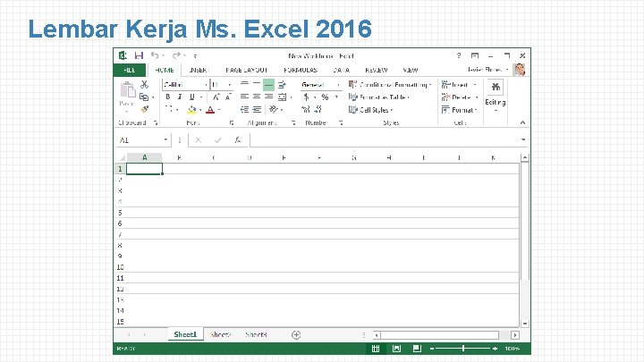The width and height of the screenshot is (644, 362).
Task: Switch to the FORMULAS ribbon tab
Action: [301, 71]
